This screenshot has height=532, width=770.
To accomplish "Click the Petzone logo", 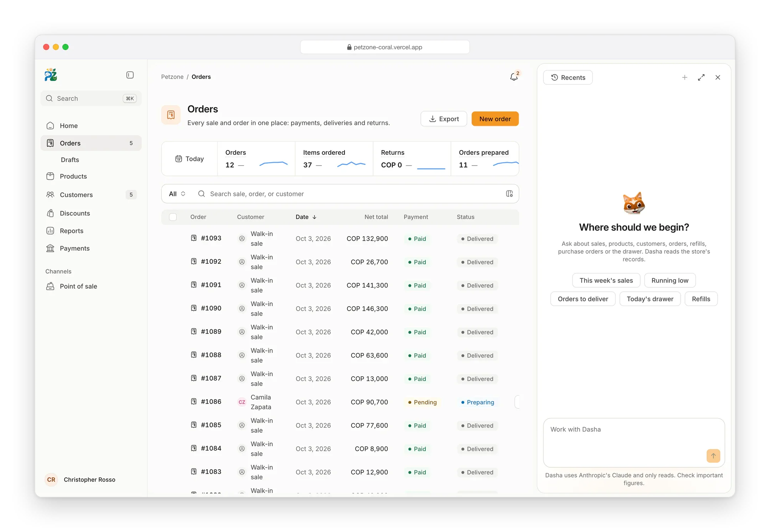I will [x=51, y=75].
